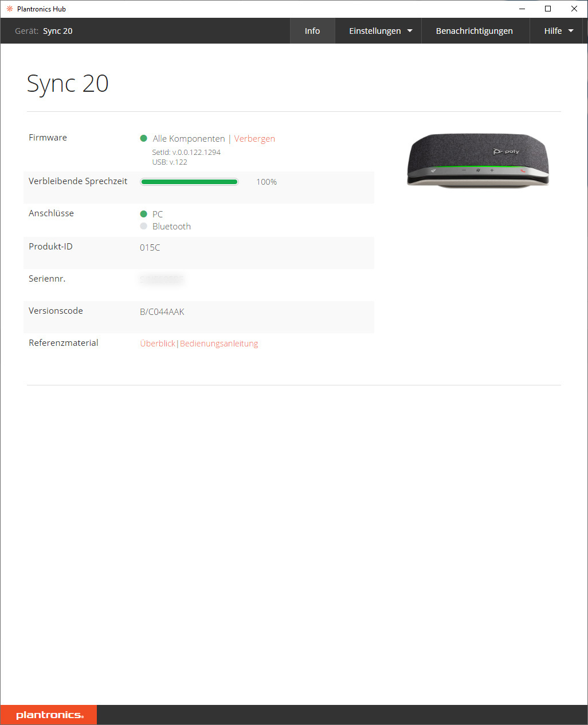
Task: Minimize the Plantronics Hub window
Action: [x=522, y=9]
